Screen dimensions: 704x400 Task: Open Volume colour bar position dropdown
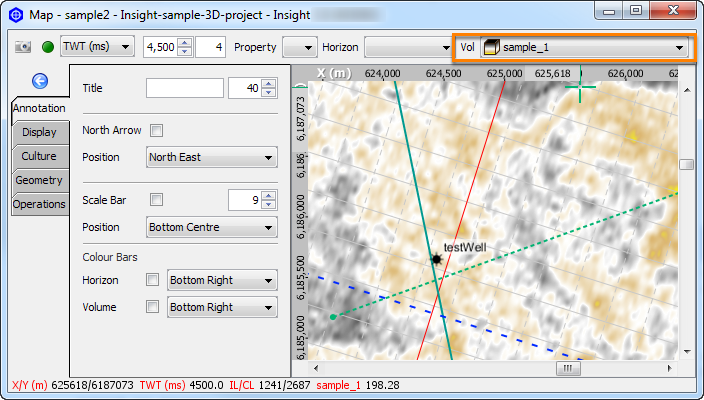coord(222,307)
